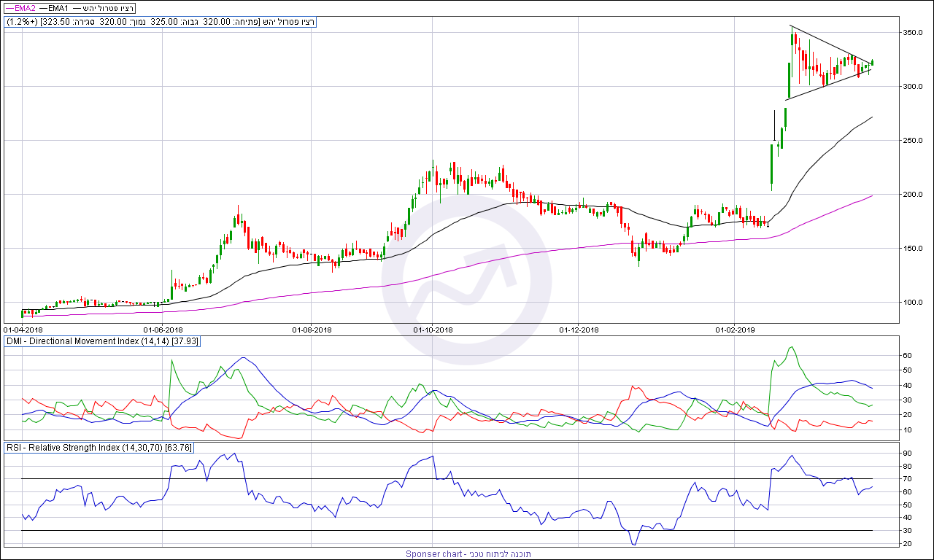
Task: Open the Sponser chart footer link
Action: 468,554
